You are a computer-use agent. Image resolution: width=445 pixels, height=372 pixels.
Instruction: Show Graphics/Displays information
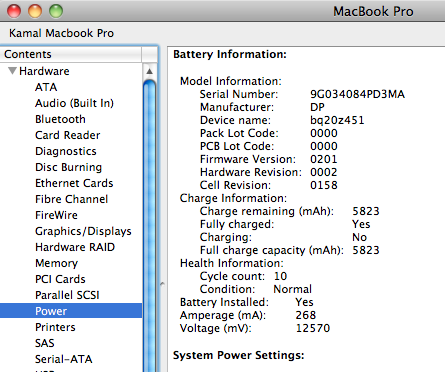point(83,231)
